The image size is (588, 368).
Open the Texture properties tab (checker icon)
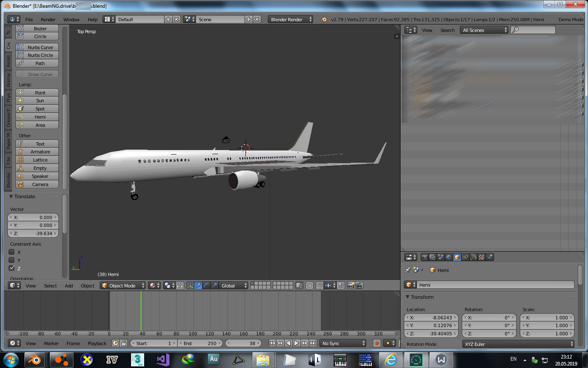click(481, 257)
